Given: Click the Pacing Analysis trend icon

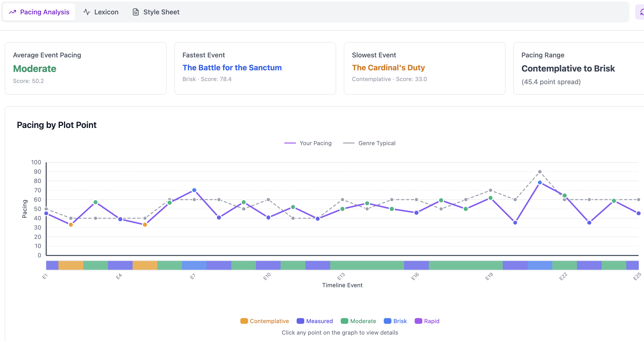Looking at the screenshot, I should (x=12, y=12).
